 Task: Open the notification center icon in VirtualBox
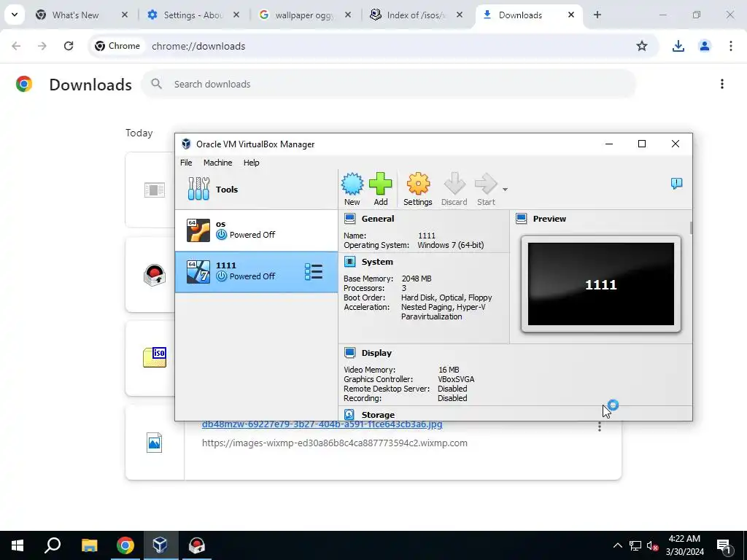(x=676, y=183)
